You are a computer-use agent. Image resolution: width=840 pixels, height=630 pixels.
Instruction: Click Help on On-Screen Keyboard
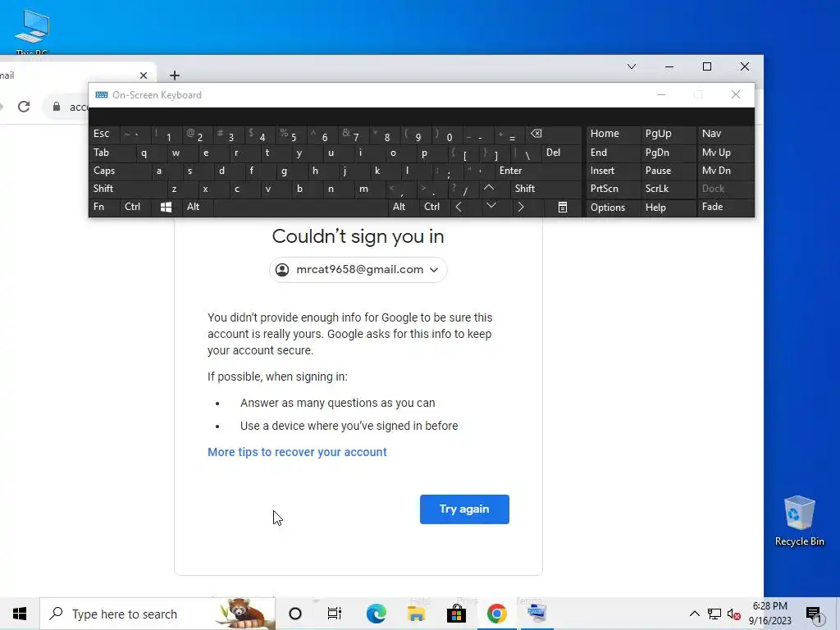(x=669, y=208)
